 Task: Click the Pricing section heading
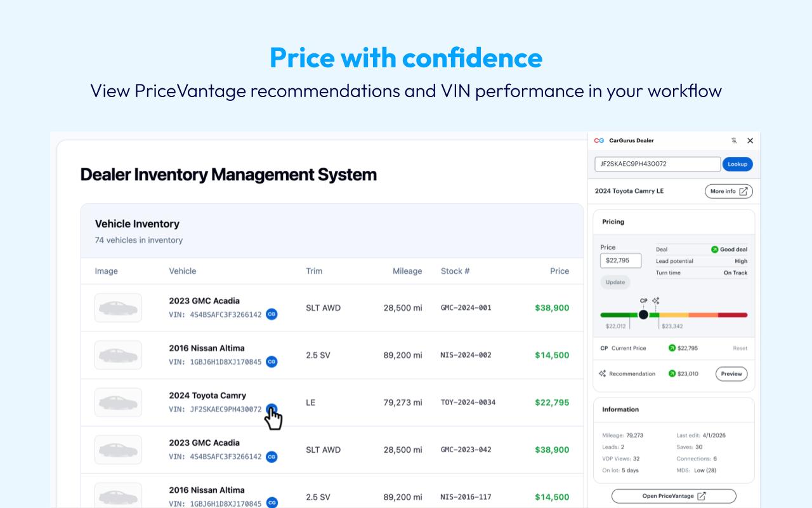613,222
